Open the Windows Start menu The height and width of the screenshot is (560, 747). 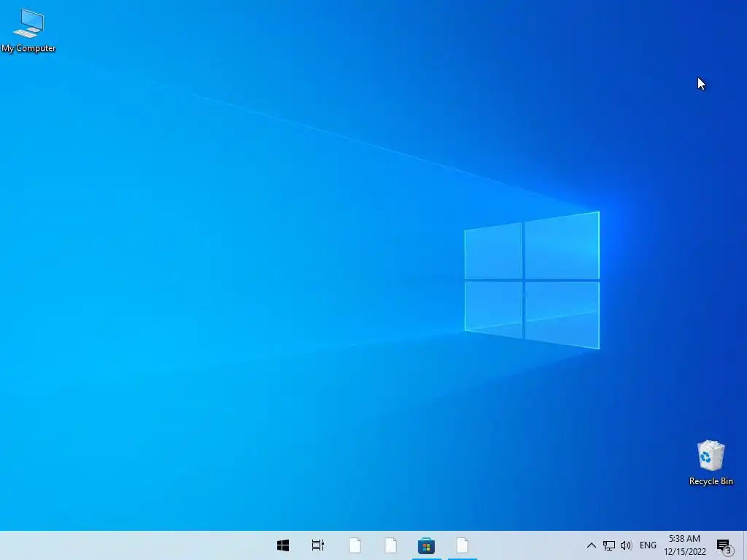(x=283, y=545)
